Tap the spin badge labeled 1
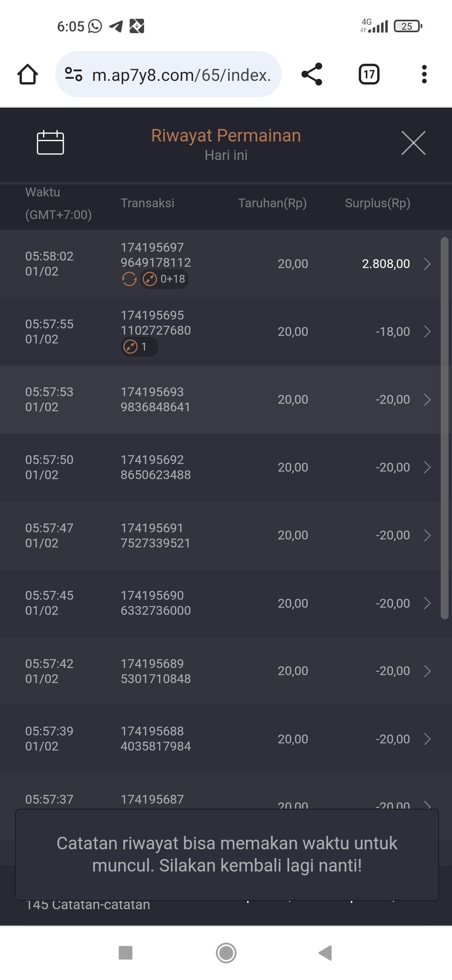Screen dimensions: 452x980 click(x=139, y=347)
